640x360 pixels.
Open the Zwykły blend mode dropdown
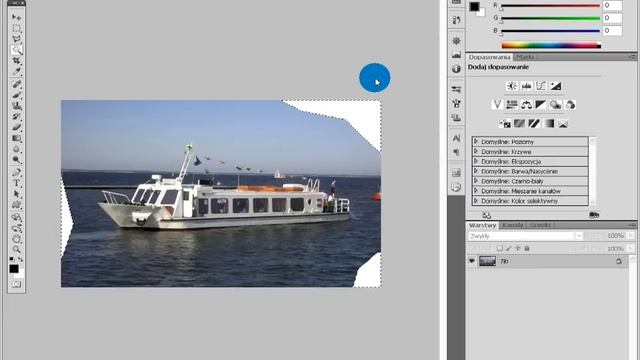pos(525,236)
